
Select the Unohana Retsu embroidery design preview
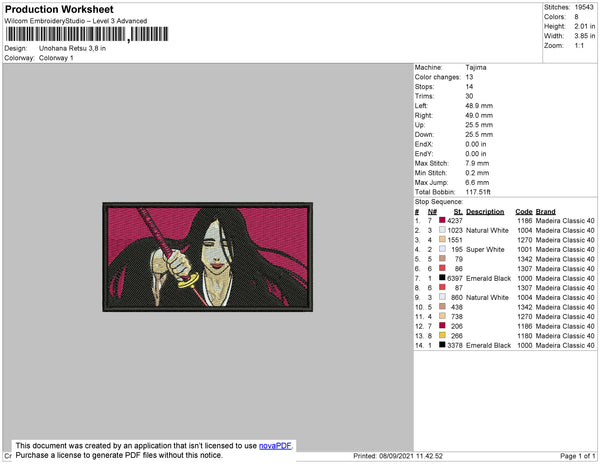pos(208,257)
